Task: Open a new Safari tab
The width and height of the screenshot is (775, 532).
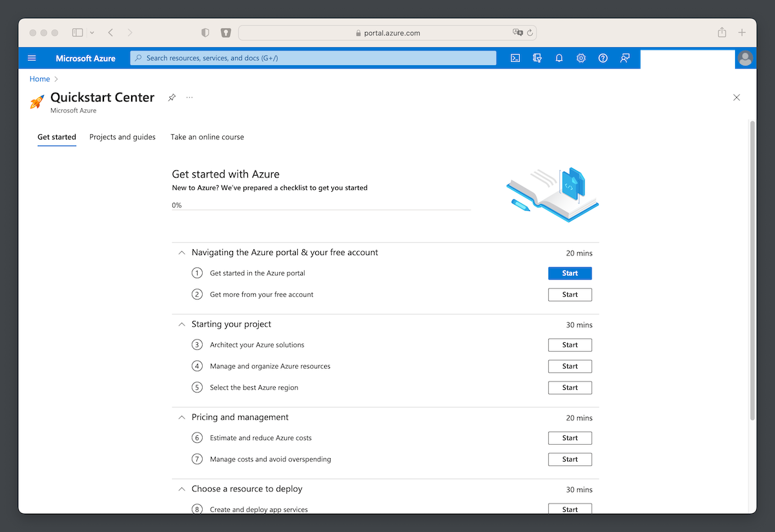Action: [x=742, y=32]
